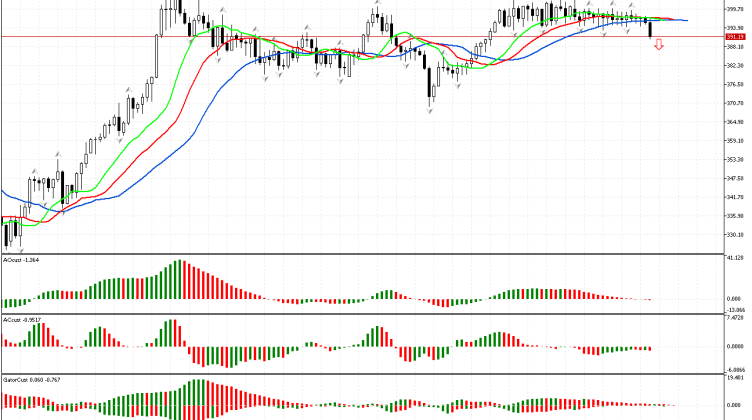Click the first candle at chart's bottom-left
Screen dimensions: 752x420
pos(7,234)
